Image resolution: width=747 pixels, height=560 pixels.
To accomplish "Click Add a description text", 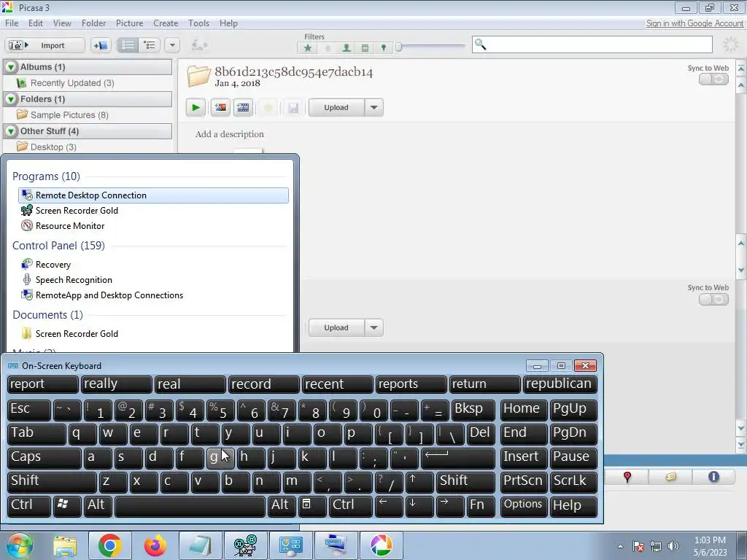I will tap(229, 134).
